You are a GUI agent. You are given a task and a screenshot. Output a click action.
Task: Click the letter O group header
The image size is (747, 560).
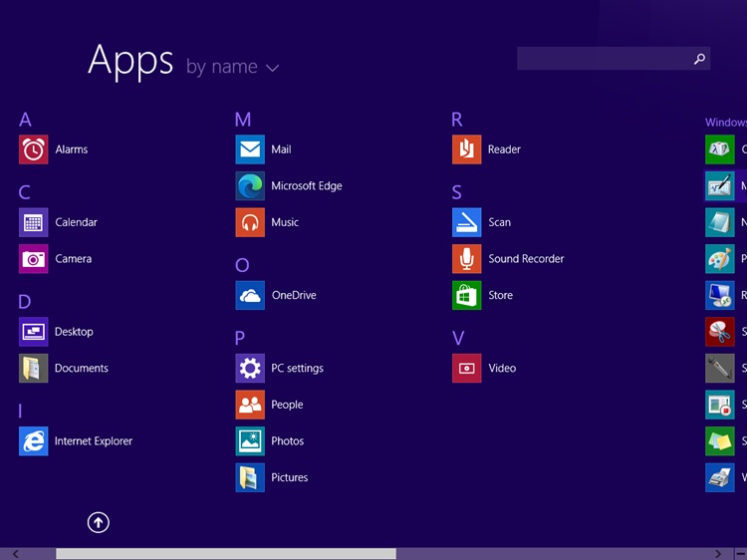click(242, 265)
